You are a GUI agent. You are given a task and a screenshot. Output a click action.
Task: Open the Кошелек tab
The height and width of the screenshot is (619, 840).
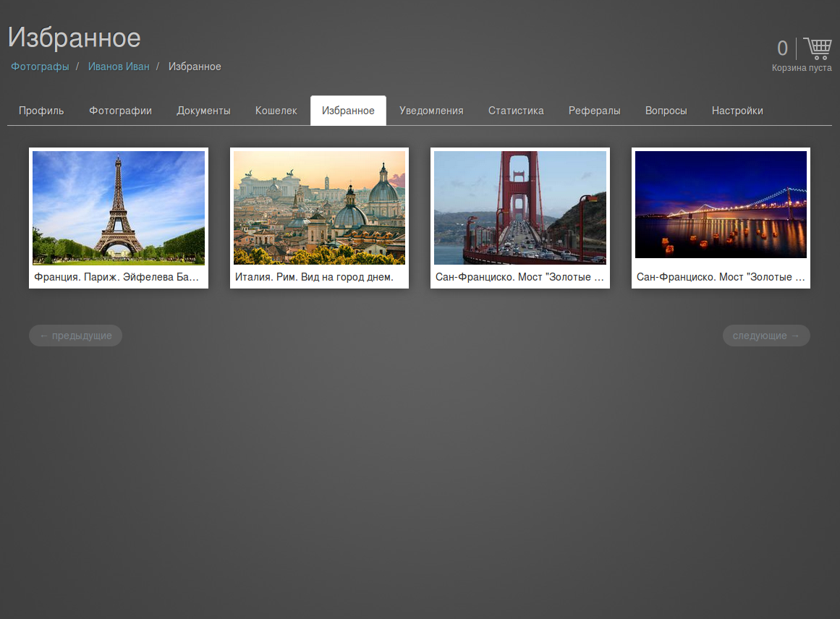pyautogui.click(x=276, y=111)
